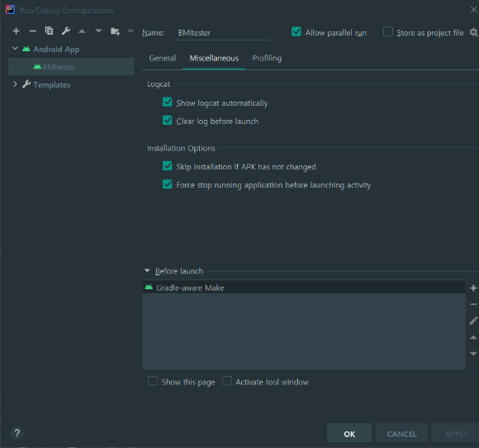
Task: Move configuration up in the list
Action: [x=82, y=31]
